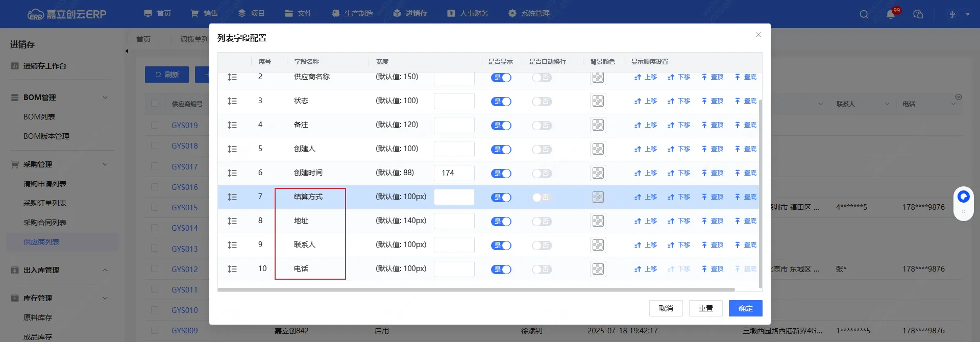Image resolution: width=980 pixels, height=342 pixels.
Task: Expand the 出入库管理 sidebar section
Action: coord(105,270)
